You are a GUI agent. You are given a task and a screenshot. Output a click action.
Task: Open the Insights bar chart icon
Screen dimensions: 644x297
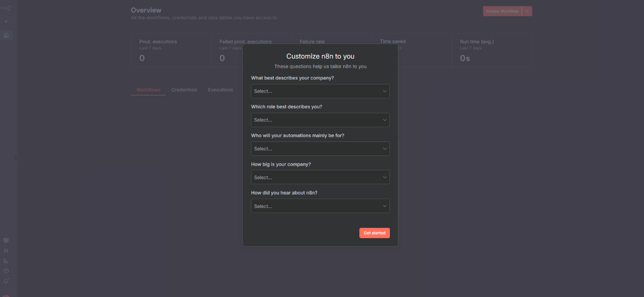[6, 261]
